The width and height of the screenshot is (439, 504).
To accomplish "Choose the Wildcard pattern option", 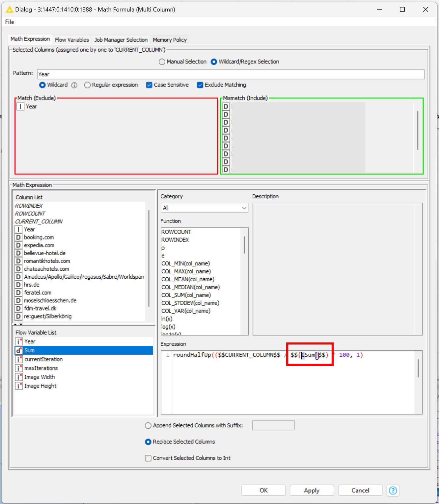I will point(42,85).
